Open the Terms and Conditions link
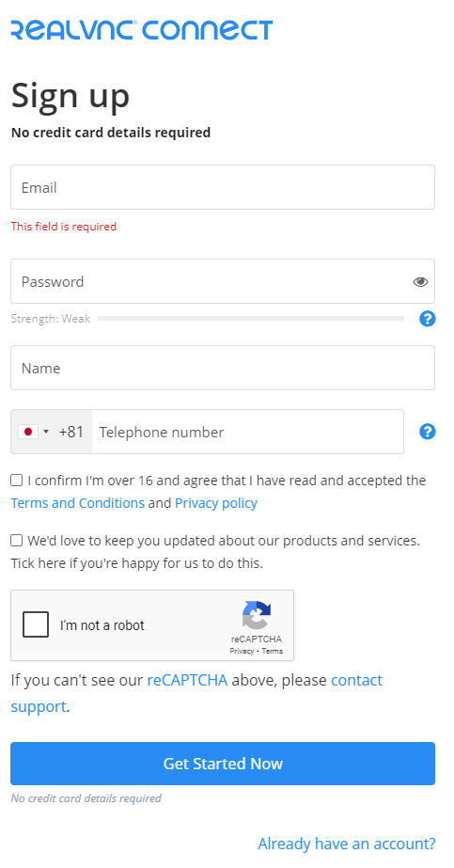The width and height of the screenshot is (454, 868). [x=77, y=503]
